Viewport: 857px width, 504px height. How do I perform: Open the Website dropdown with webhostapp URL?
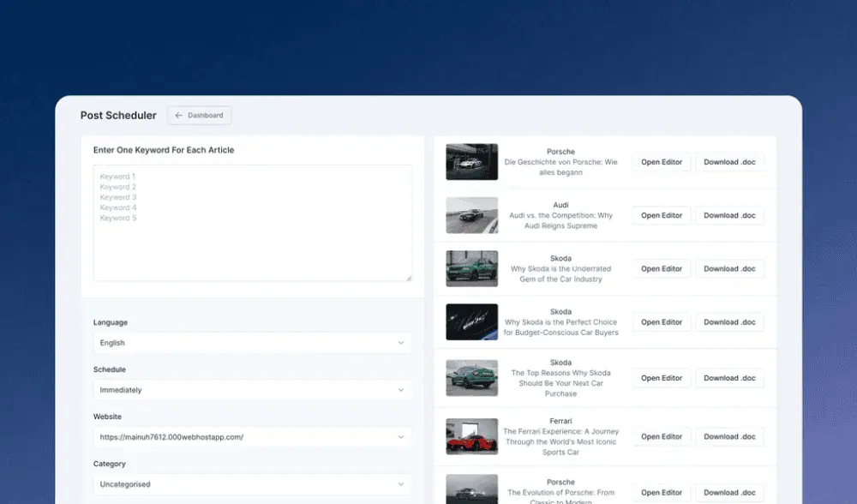coord(252,437)
